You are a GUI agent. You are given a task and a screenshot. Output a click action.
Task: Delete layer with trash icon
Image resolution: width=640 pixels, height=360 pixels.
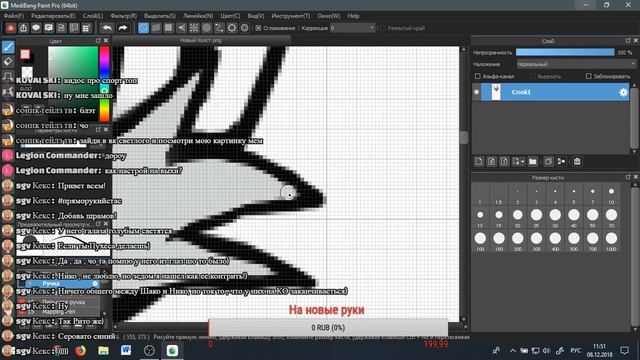[577, 162]
